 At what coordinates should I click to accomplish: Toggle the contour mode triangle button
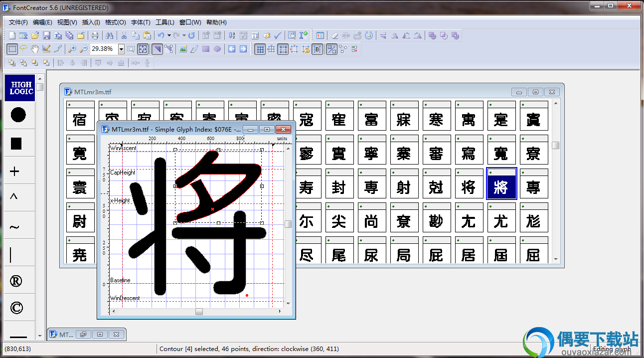[157, 49]
